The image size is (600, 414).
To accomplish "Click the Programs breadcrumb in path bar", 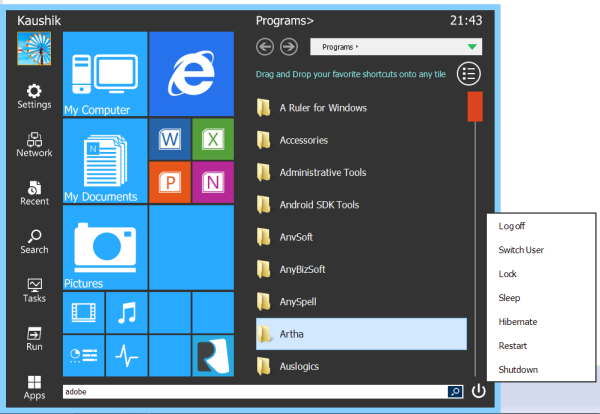I will click(x=338, y=47).
